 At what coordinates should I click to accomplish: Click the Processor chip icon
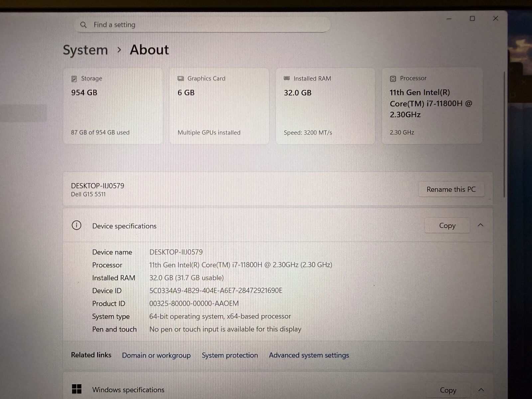[393, 79]
